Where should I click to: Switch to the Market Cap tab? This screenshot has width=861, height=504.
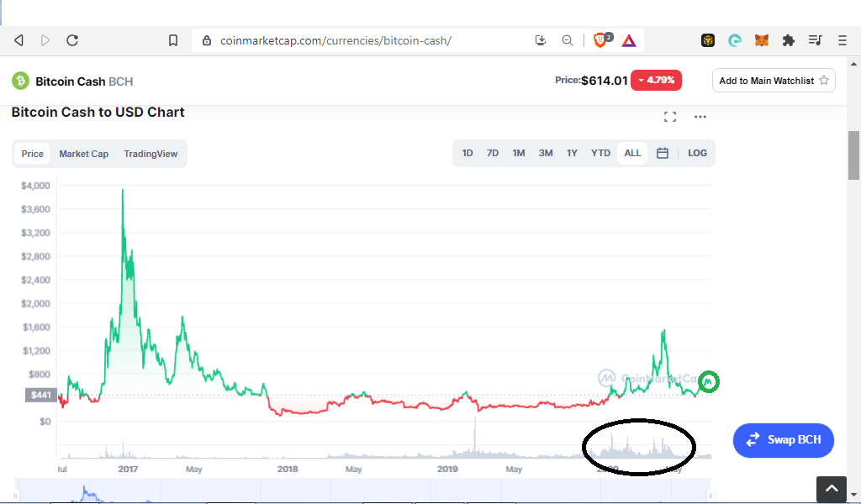[x=83, y=154]
